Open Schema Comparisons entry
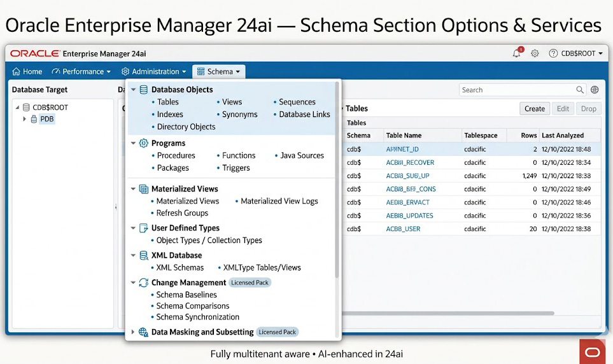This screenshot has height=364, width=613. (193, 306)
